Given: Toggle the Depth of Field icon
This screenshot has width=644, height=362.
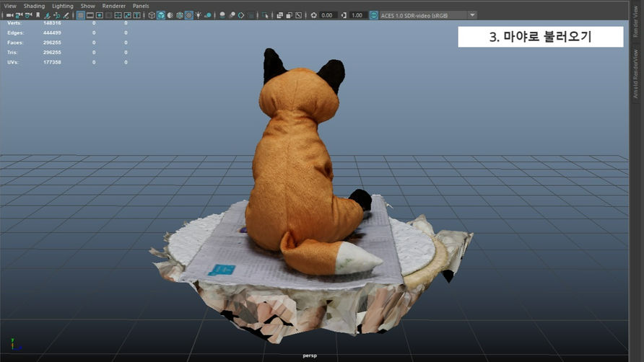Looking at the screenshot, I should click(x=251, y=15).
